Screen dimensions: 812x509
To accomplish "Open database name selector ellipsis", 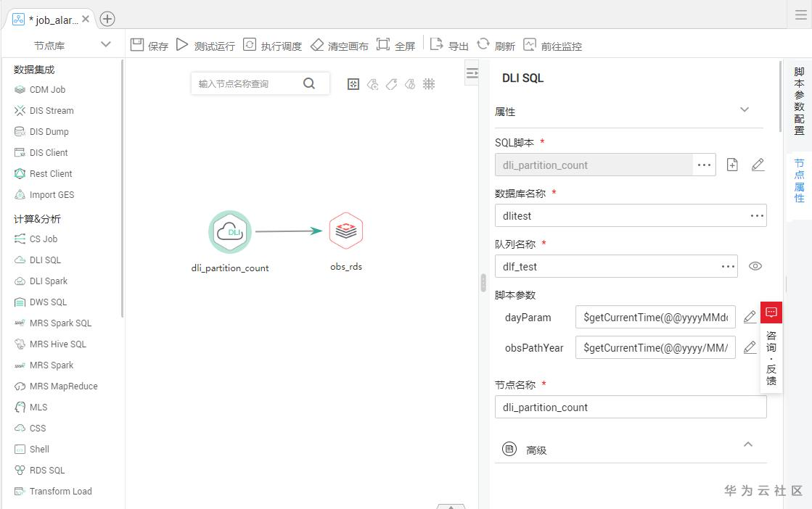I will pyautogui.click(x=757, y=215).
